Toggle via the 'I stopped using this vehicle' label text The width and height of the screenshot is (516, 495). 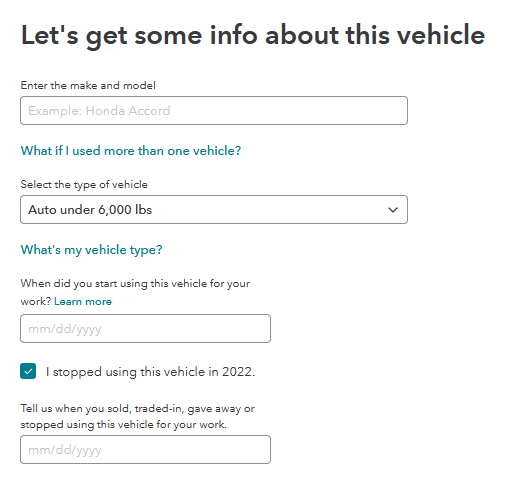(x=150, y=372)
